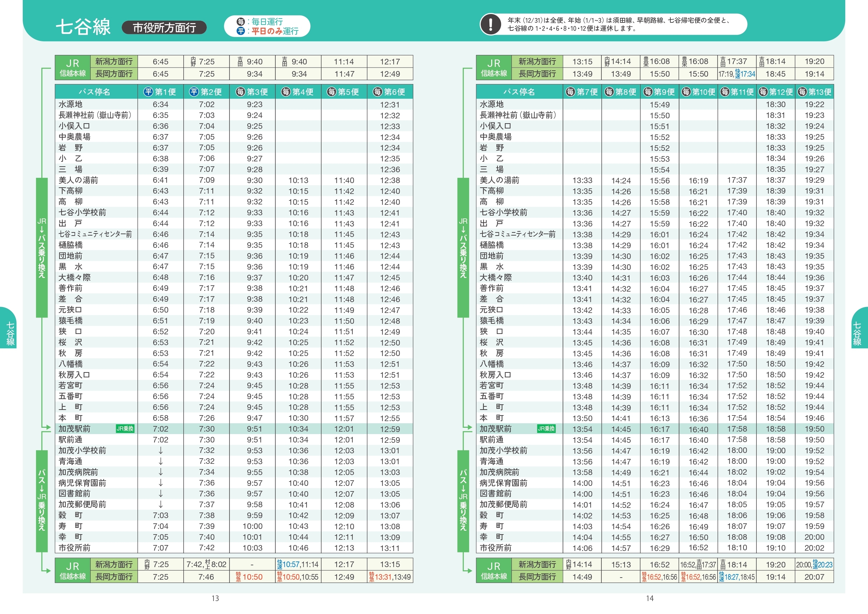This screenshot has width=868, height=614.
Task: Click the 毎 icon next to 第5便
Action: point(332,92)
